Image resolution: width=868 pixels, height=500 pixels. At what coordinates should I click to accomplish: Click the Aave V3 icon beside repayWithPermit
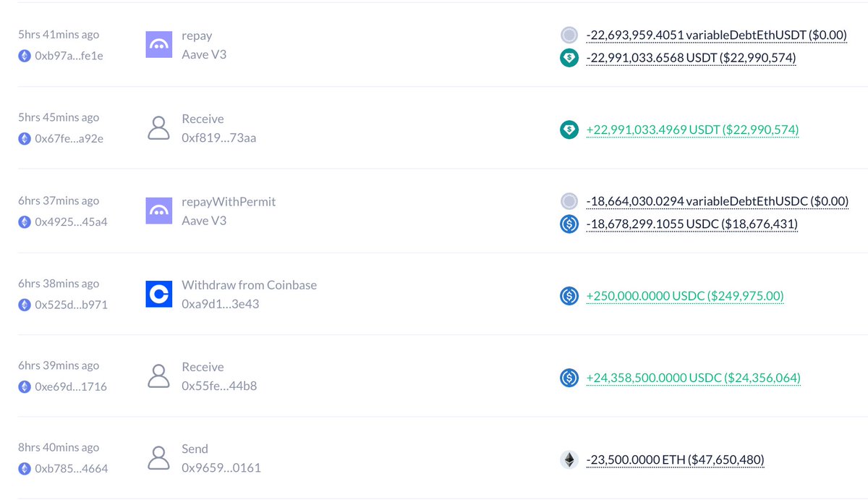pyautogui.click(x=159, y=211)
